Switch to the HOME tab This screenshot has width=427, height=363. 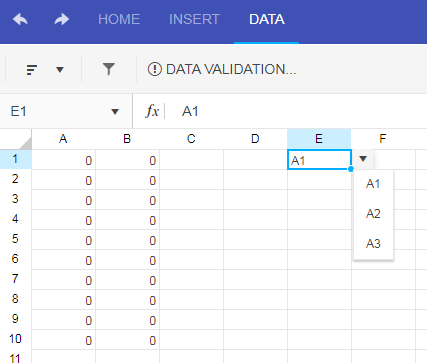(x=119, y=19)
